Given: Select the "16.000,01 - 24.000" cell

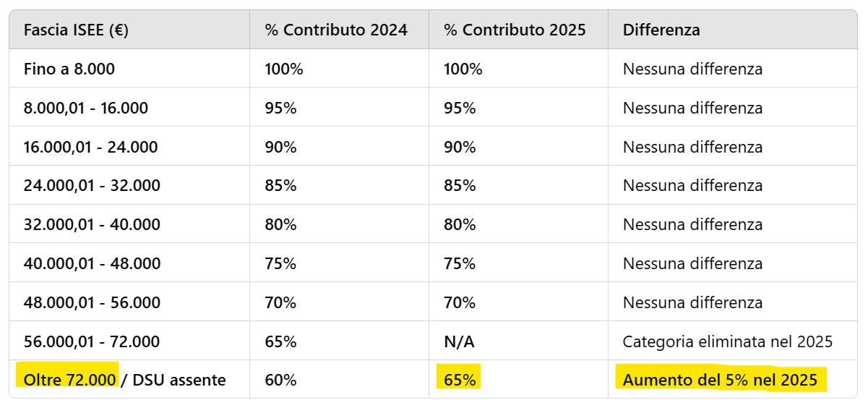Looking at the screenshot, I should coord(91,148).
